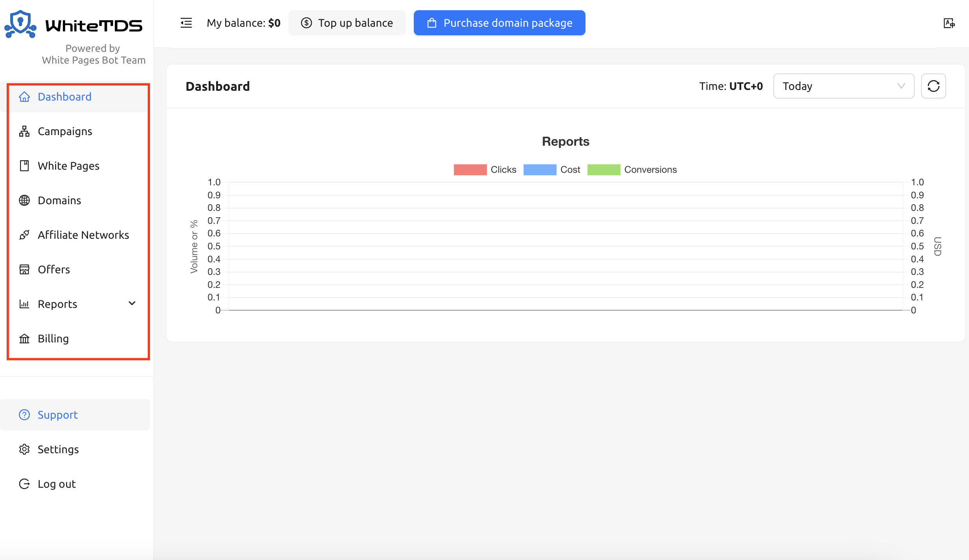Viewport: 969px width, 560px height.
Task: Click the My balance: $0 text
Action: click(x=244, y=23)
